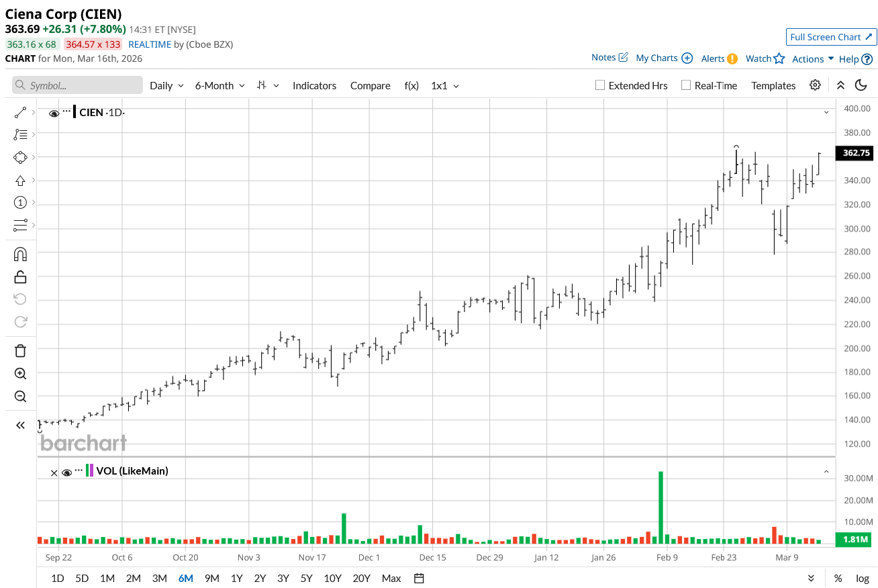Toggle log scale
The height and width of the screenshot is (588, 878).
click(863, 578)
